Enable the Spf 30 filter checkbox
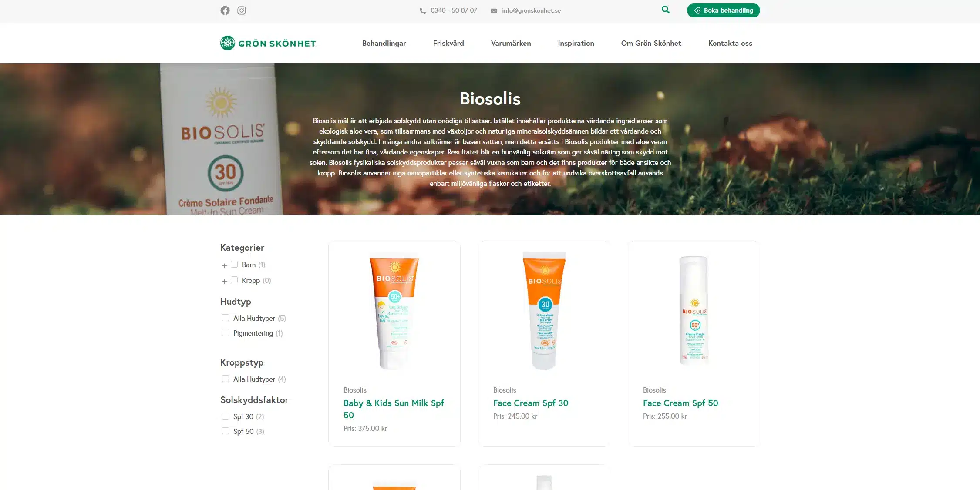This screenshot has width=980, height=490. pos(226,416)
